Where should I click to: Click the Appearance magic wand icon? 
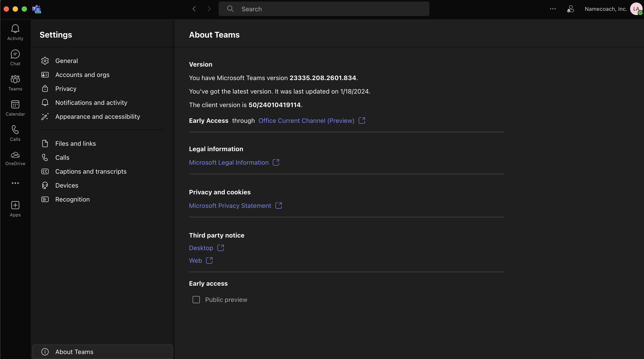[45, 117]
